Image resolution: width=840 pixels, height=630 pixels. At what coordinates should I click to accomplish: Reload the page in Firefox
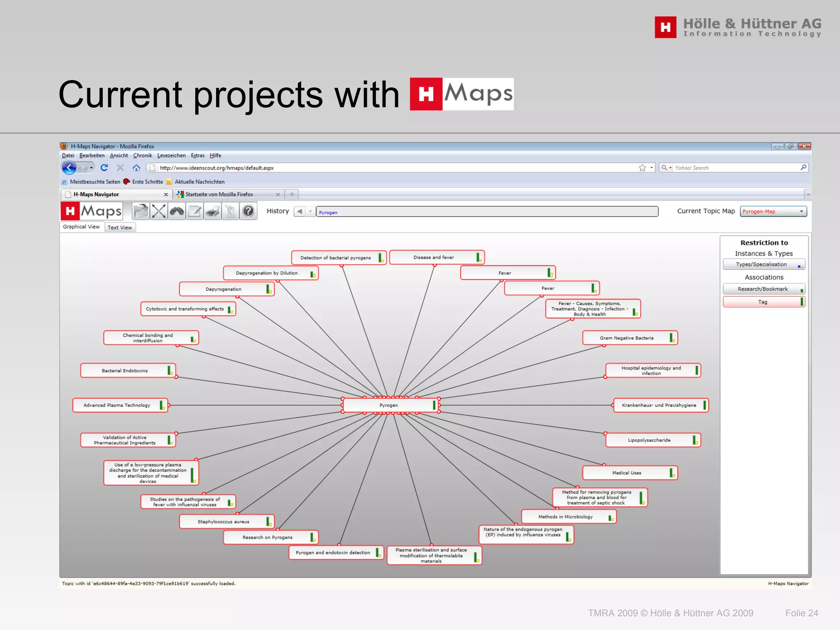pyautogui.click(x=104, y=167)
